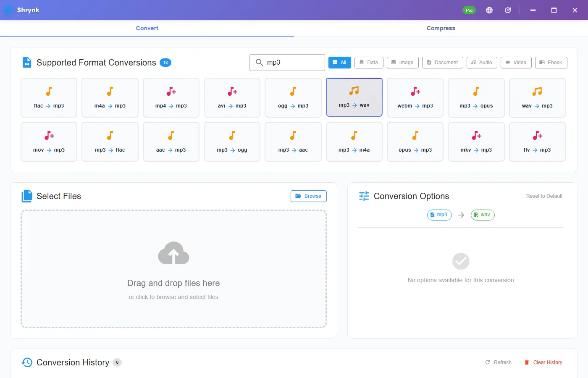This screenshot has width=588, height=378.
Task: Select opus to mp3 conversion card
Action: click(415, 142)
